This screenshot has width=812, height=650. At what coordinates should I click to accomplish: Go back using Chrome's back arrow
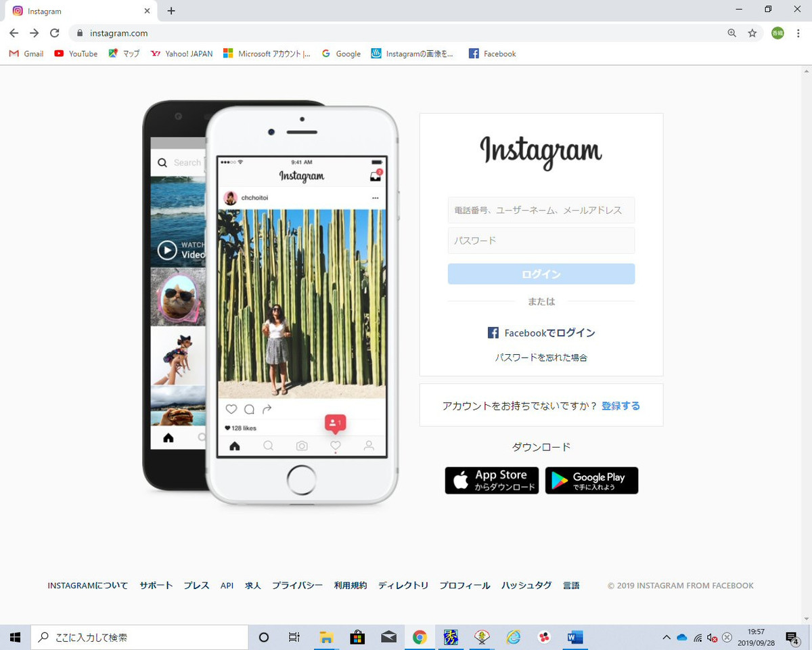tap(14, 32)
